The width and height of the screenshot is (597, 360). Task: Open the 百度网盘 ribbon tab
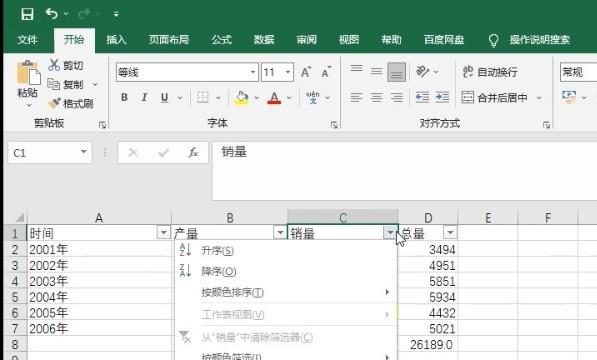444,40
